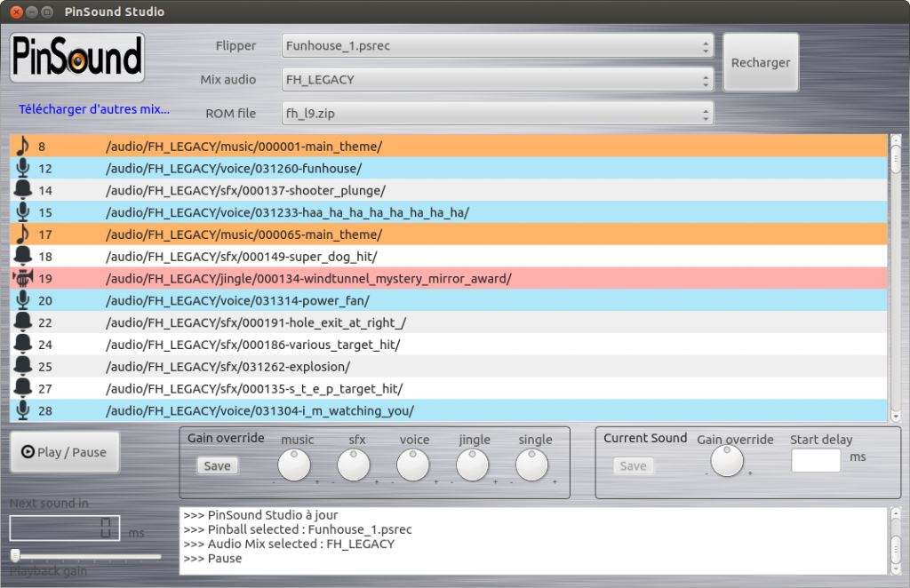
Task: Select row 031304-i_m_watching_you path
Action: [449, 410]
